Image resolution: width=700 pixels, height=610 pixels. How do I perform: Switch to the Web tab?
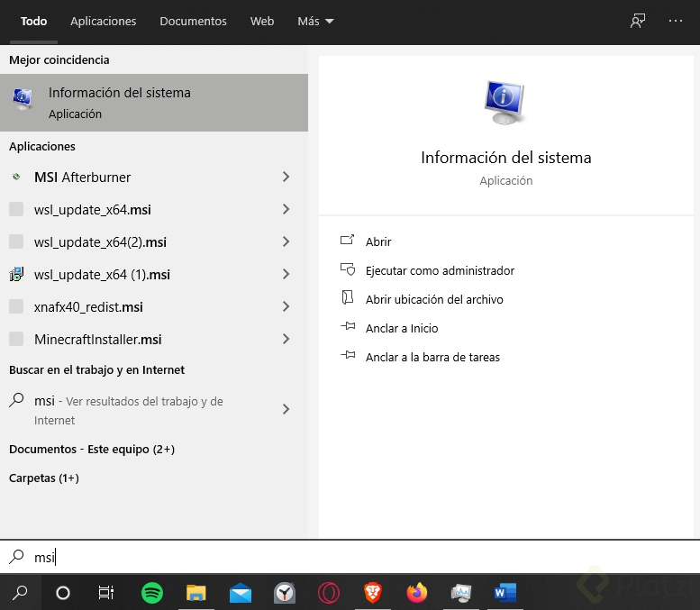(262, 21)
